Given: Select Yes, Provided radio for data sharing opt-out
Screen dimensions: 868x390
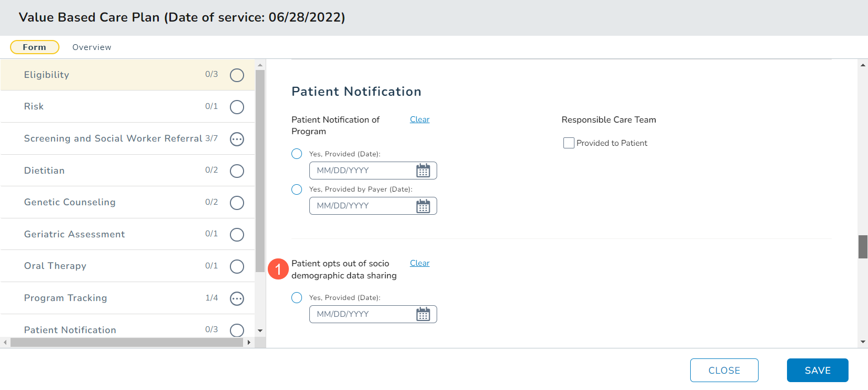Looking at the screenshot, I should tap(297, 297).
